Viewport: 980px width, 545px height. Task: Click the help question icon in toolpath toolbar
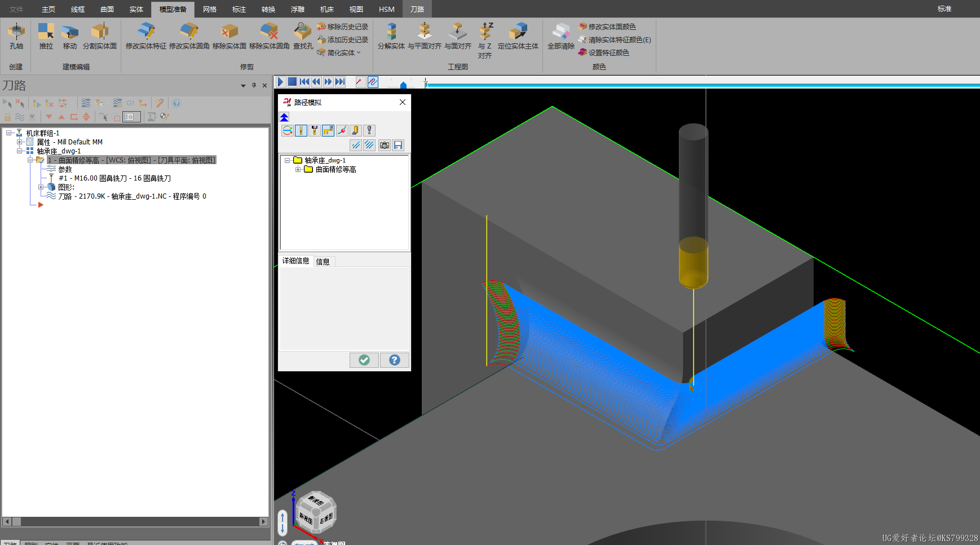pyautogui.click(x=176, y=103)
